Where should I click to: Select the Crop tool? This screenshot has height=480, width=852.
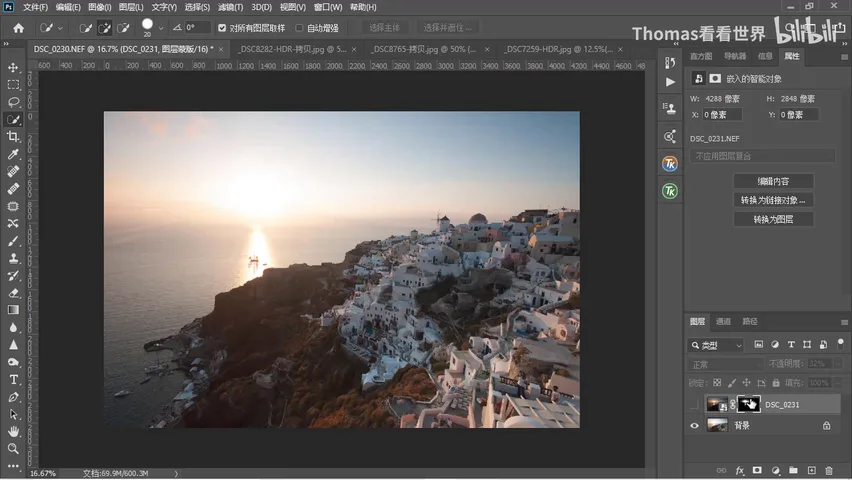tap(13, 137)
